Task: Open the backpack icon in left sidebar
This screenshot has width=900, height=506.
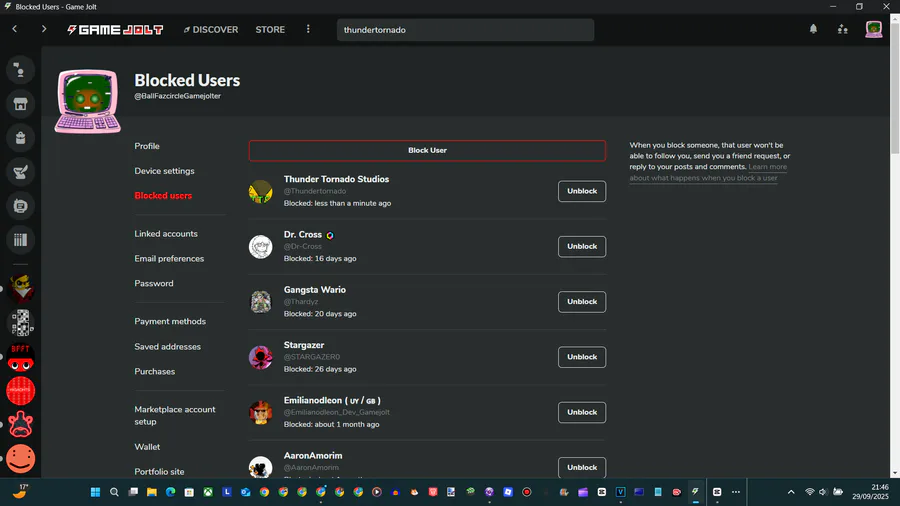Action: pyautogui.click(x=20, y=138)
